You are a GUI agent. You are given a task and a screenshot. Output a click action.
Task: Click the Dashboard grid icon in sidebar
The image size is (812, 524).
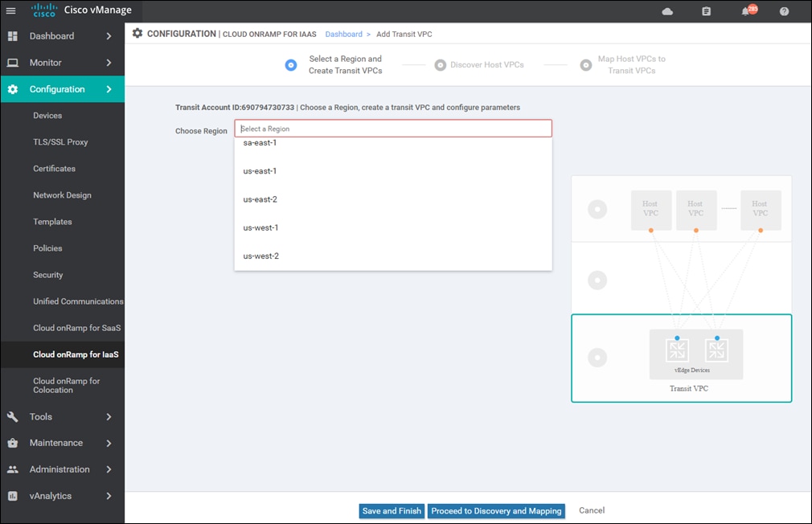tap(12, 35)
